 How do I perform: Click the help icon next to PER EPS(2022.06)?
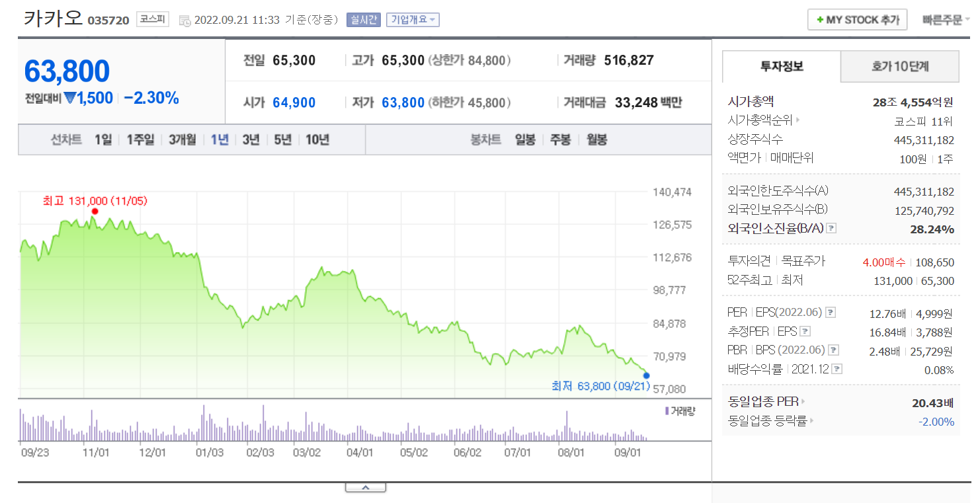point(831,313)
